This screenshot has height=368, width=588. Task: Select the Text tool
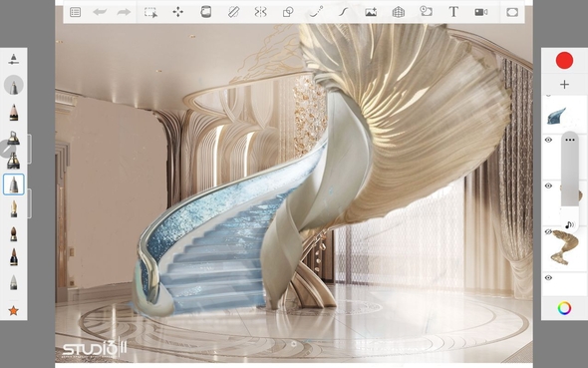(453, 12)
